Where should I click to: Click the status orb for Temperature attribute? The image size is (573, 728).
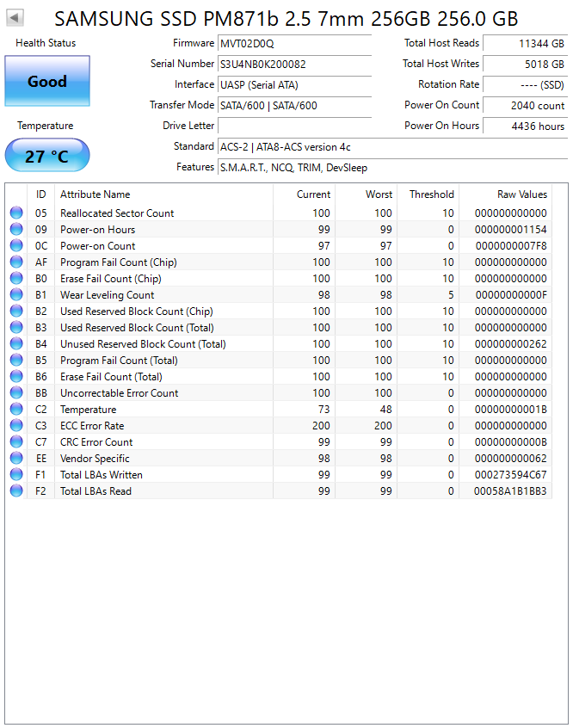pyautogui.click(x=16, y=409)
